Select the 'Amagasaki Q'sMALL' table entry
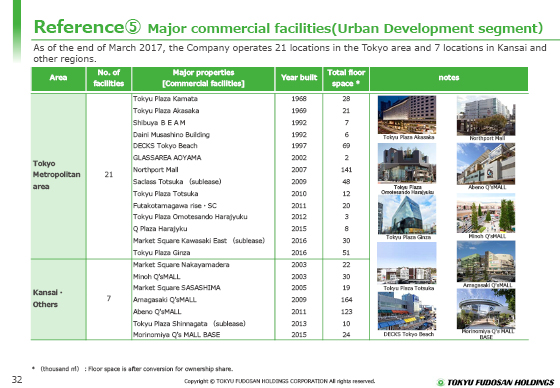 [x=165, y=300]
